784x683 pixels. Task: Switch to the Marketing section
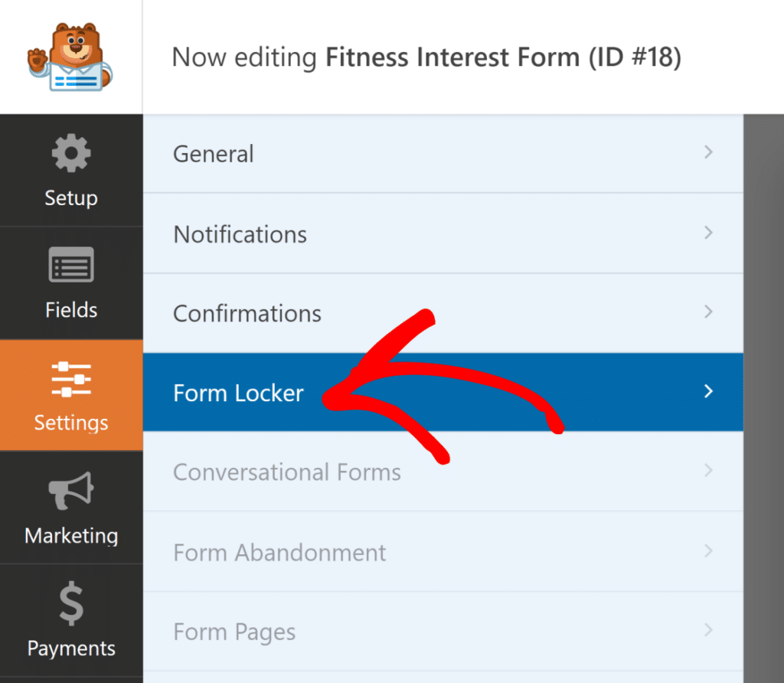pyautogui.click(x=71, y=509)
